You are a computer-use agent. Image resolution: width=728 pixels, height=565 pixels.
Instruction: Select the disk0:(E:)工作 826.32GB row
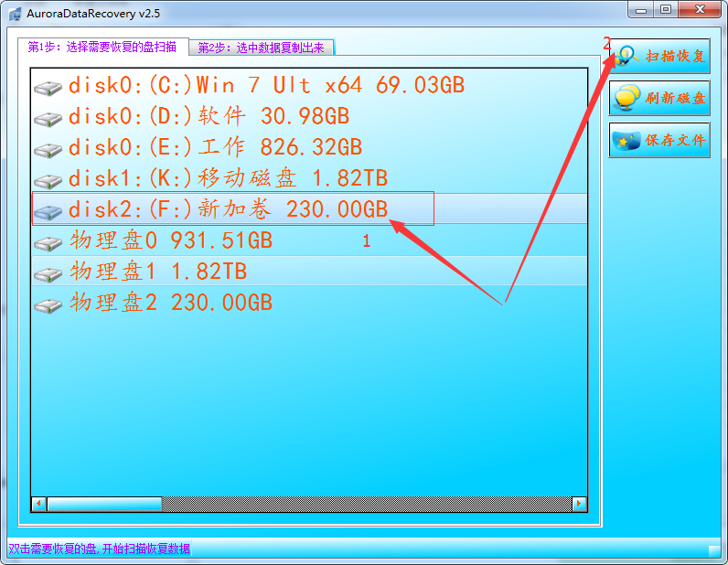(309, 147)
